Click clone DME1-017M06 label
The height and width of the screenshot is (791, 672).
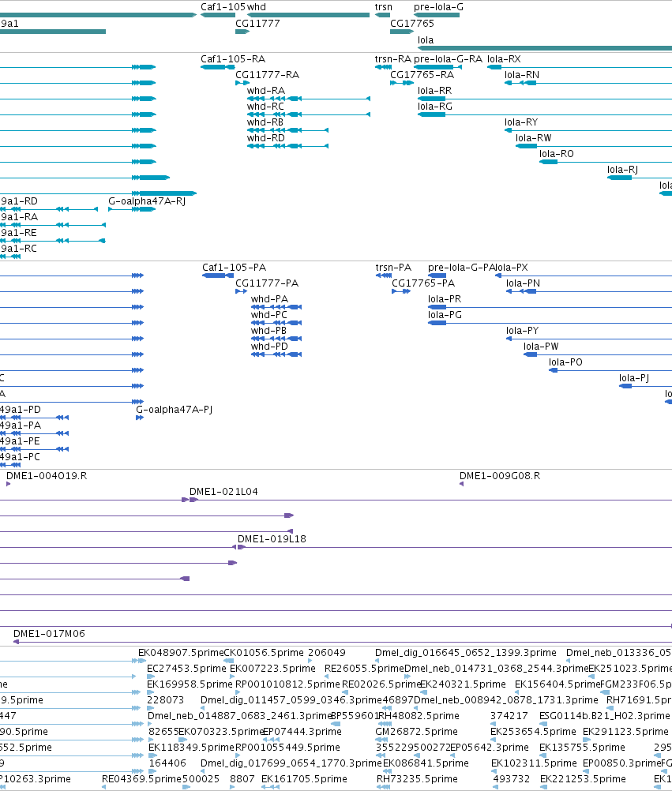point(49,634)
